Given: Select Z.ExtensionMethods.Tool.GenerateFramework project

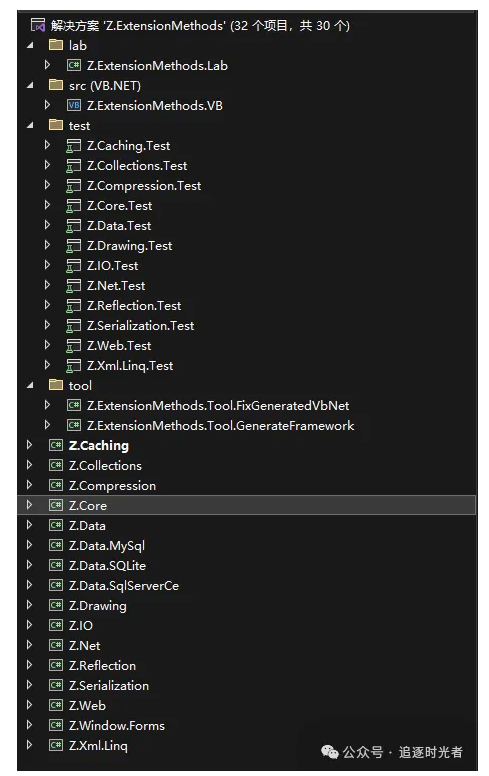Looking at the screenshot, I should click(x=220, y=426).
